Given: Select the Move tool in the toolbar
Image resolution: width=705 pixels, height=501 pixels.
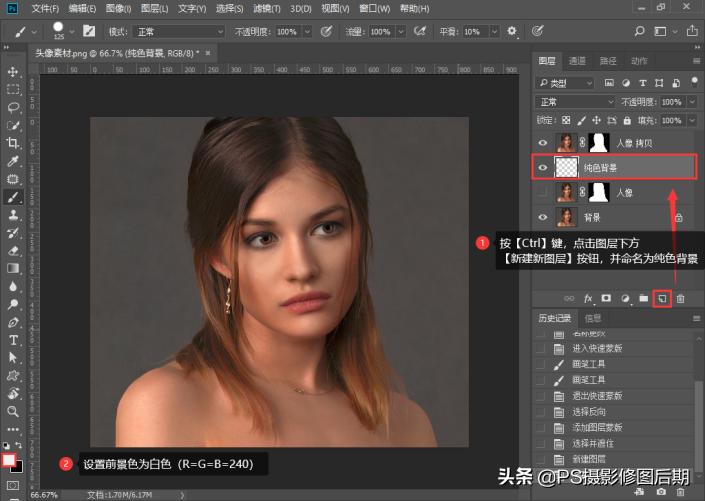Looking at the screenshot, I should (14, 72).
